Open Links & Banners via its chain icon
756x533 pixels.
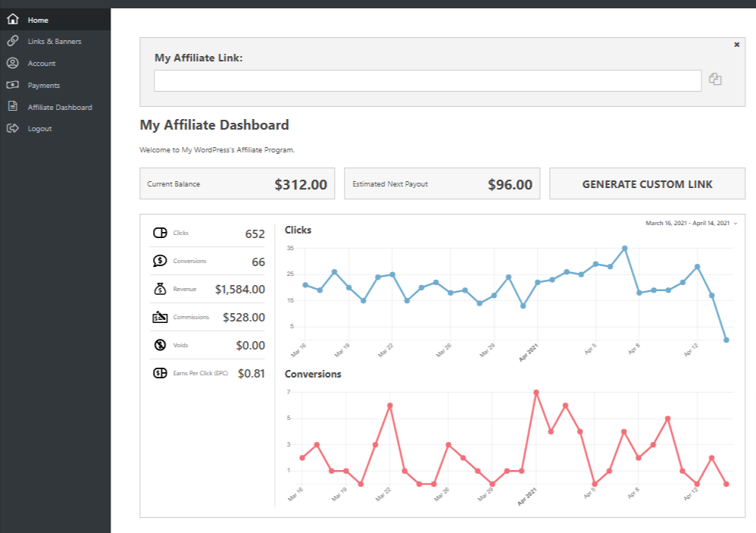(x=12, y=42)
